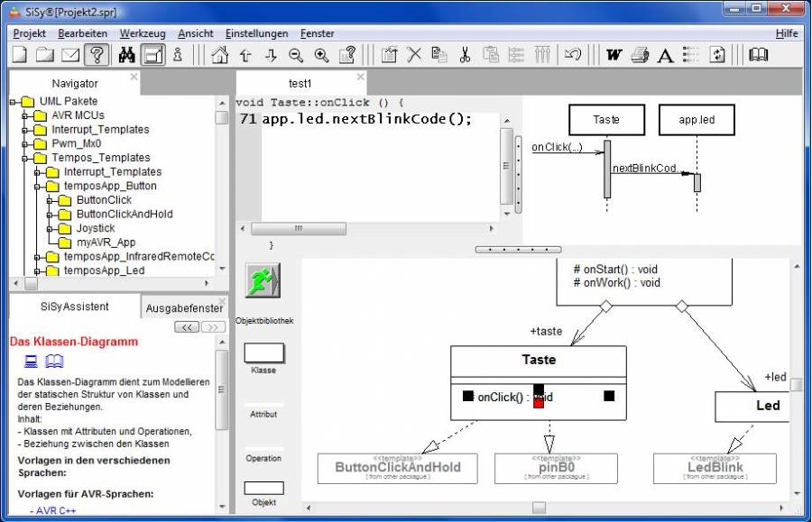Click the printer icon in toolbar
This screenshot has height=522, width=812.
(640, 55)
